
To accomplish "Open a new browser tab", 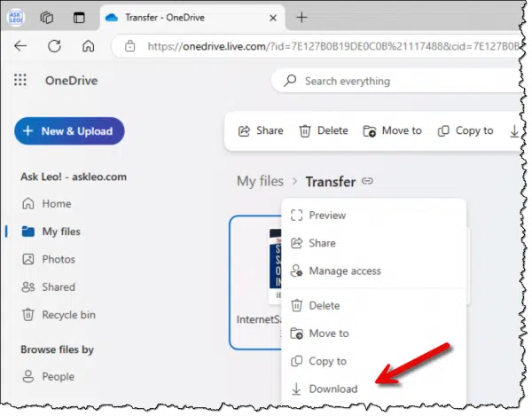I will coord(301,17).
